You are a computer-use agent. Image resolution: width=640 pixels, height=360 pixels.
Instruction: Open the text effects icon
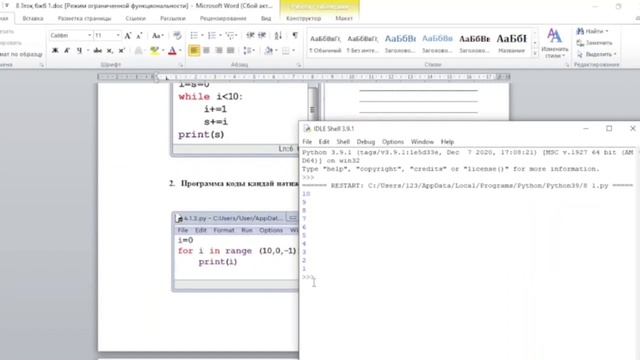pyautogui.click(x=138, y=51)
